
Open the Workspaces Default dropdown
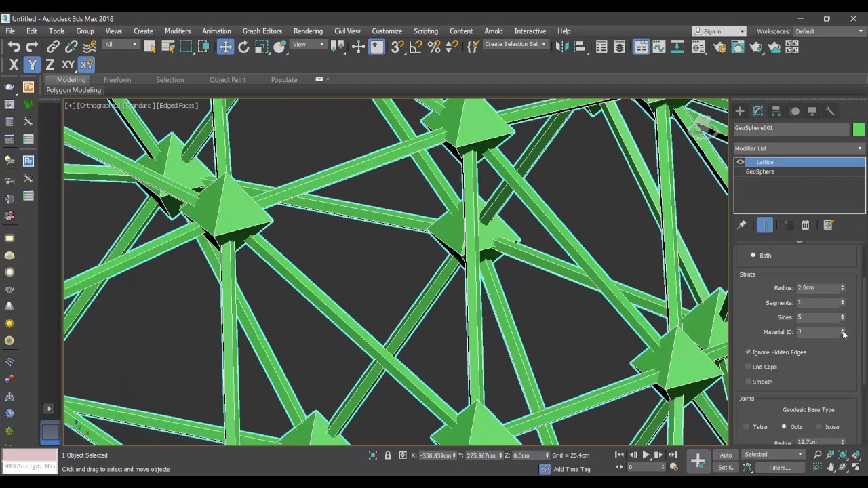[x=829, y=31]
